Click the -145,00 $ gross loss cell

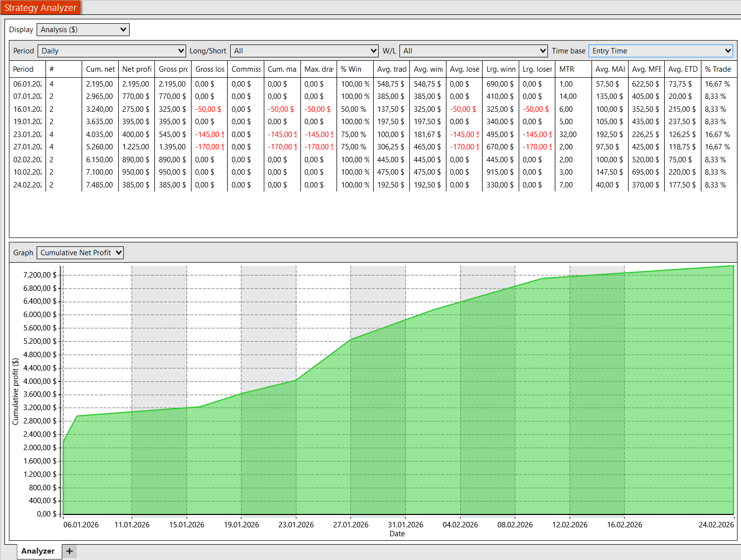tap(209, 135)
